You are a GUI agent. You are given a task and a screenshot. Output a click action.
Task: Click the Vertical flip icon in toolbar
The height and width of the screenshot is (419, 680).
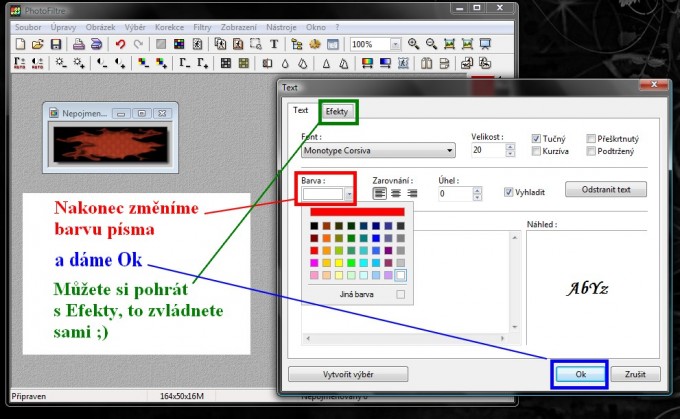(444, 63)
